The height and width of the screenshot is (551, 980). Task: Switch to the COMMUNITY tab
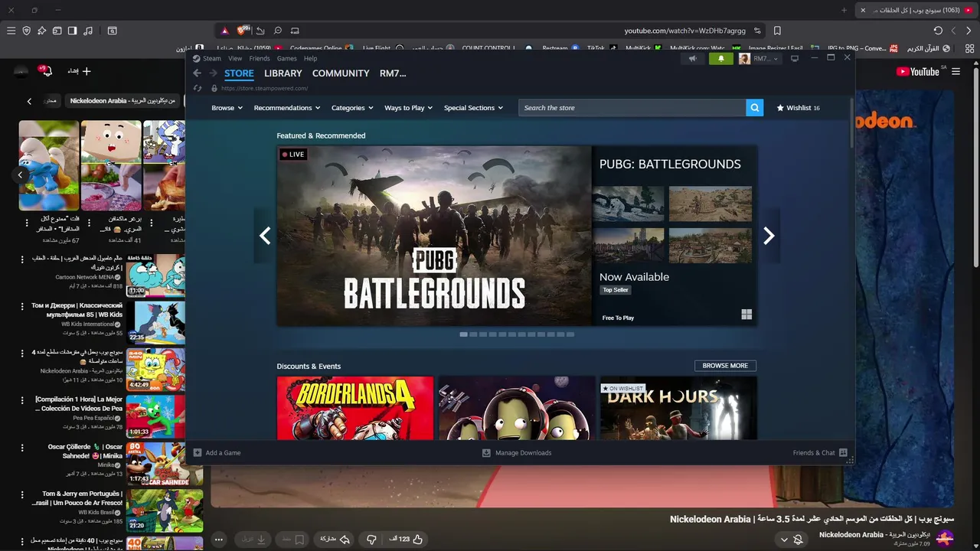pyautogui.click(x=341, y=73)
